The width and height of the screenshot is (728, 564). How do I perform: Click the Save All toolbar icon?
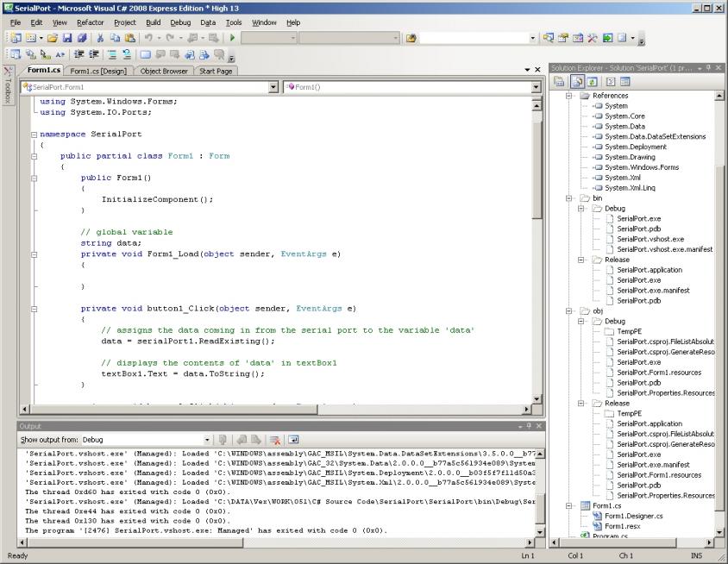(83, 39)
